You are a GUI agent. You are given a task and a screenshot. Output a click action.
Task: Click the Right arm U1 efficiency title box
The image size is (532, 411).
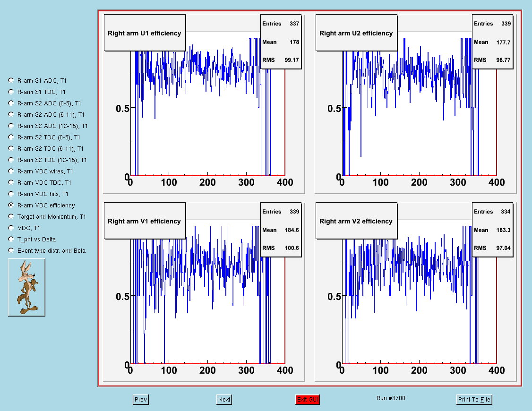pos(145,33)
